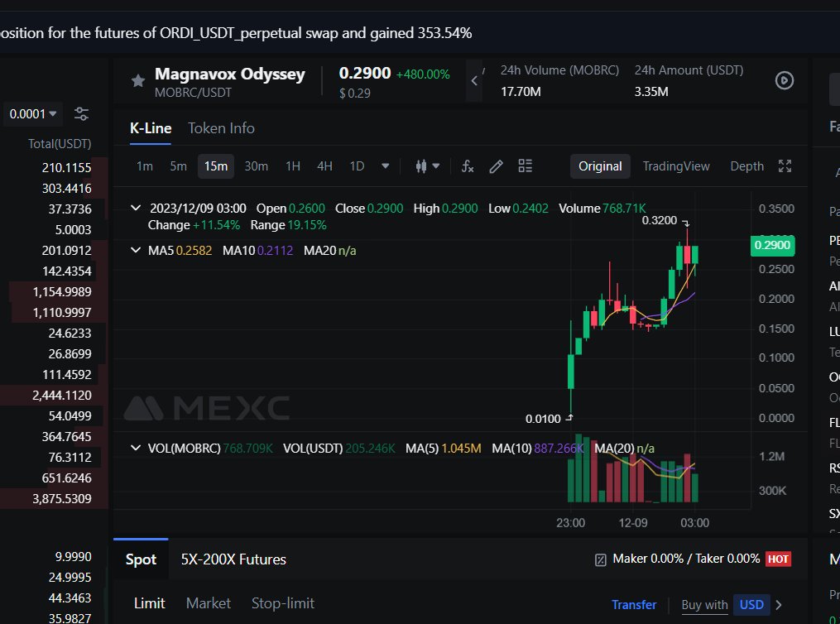Click the Transfer link
Image resolution: width=840 pixels, height=624 pixels.
pos(634,605)
